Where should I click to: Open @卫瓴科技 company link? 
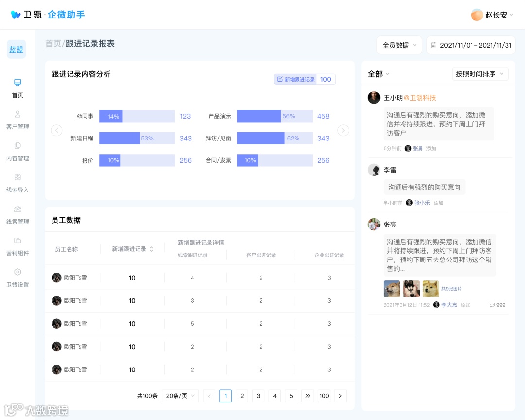coord(420,98)
